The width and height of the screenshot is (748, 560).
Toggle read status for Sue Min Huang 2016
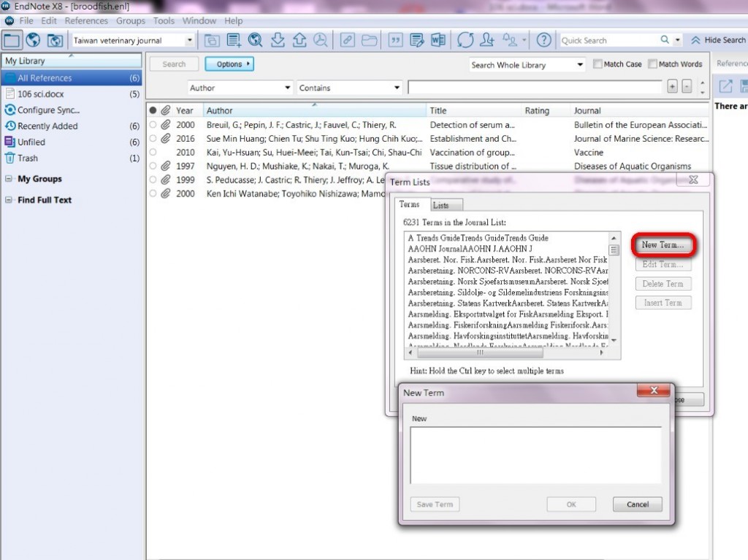tap(153, 138)
